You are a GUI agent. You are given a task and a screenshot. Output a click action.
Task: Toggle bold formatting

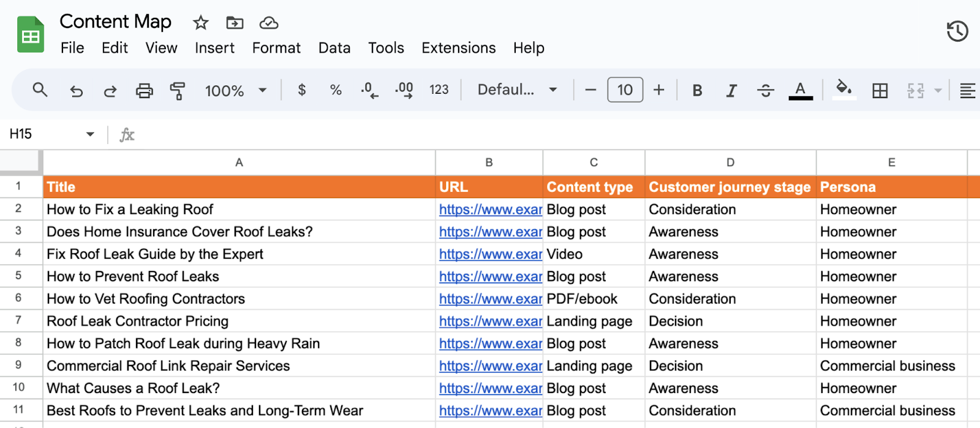point(697,91)
